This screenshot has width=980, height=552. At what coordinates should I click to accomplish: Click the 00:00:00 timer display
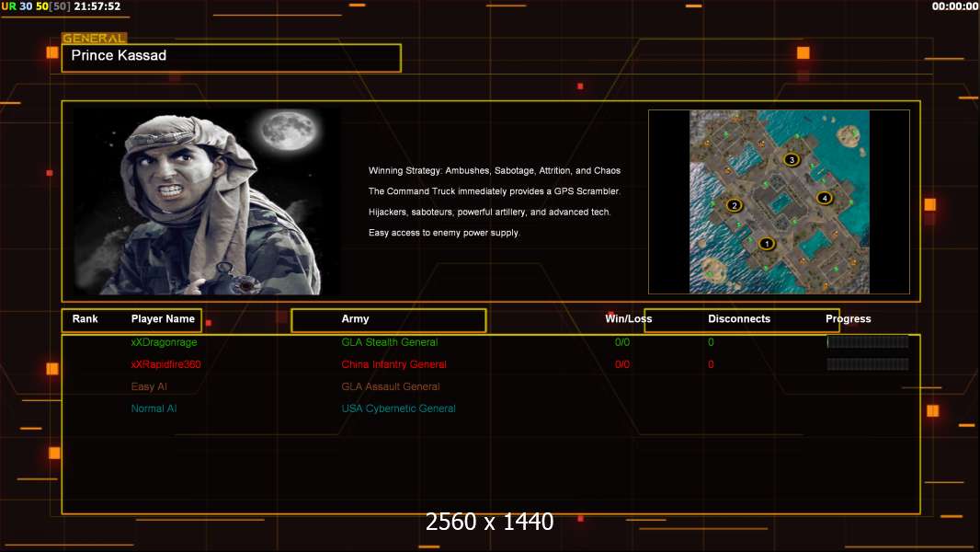[954, 6]
